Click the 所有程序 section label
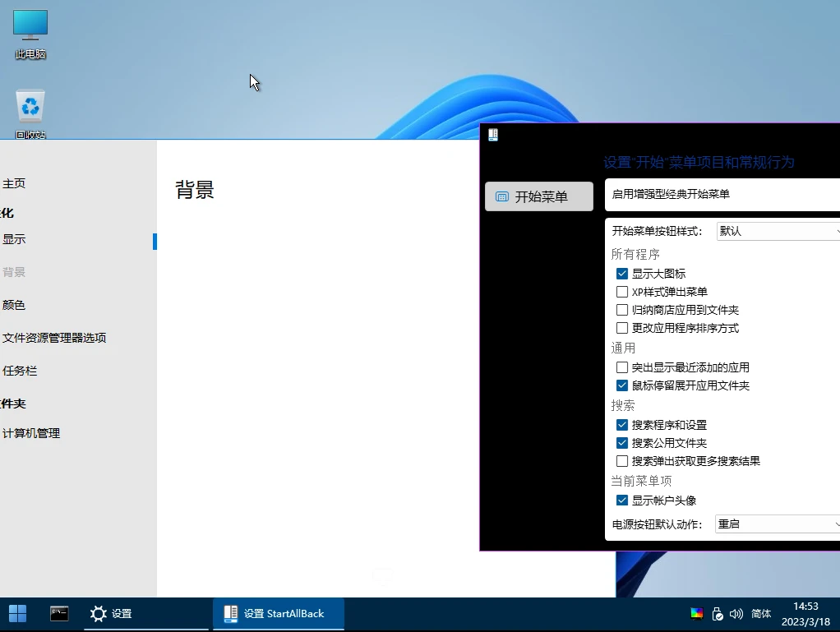Viewport: 840px width, 632px height. coord(635,254)
